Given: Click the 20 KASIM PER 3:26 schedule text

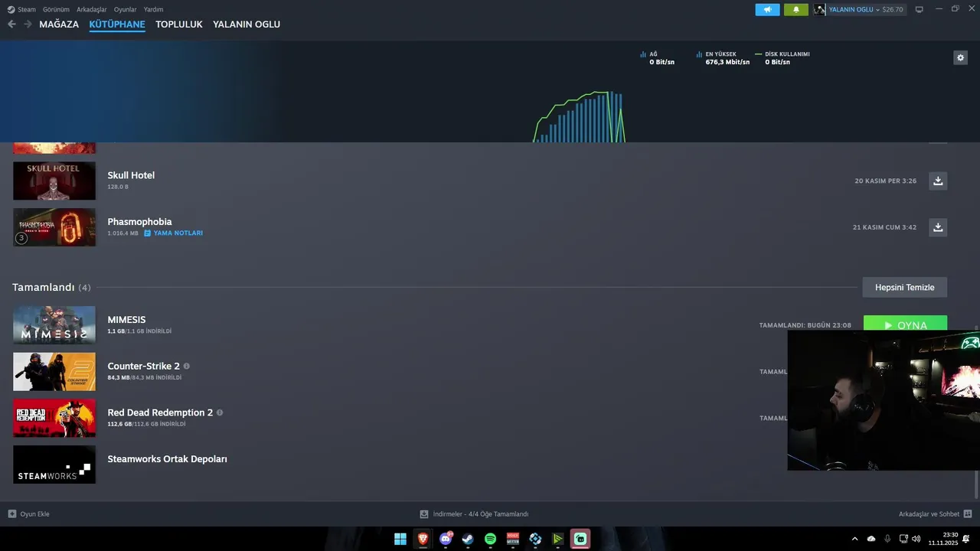Looking at the screenshot, I should (886, 181).
